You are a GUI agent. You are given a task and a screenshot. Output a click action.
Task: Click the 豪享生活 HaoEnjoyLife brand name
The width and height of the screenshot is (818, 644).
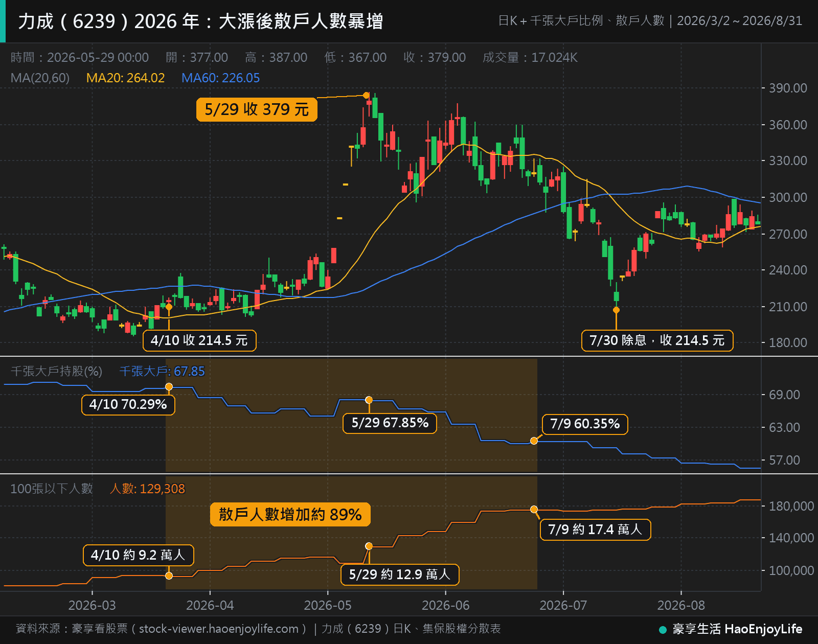(737, 629)
